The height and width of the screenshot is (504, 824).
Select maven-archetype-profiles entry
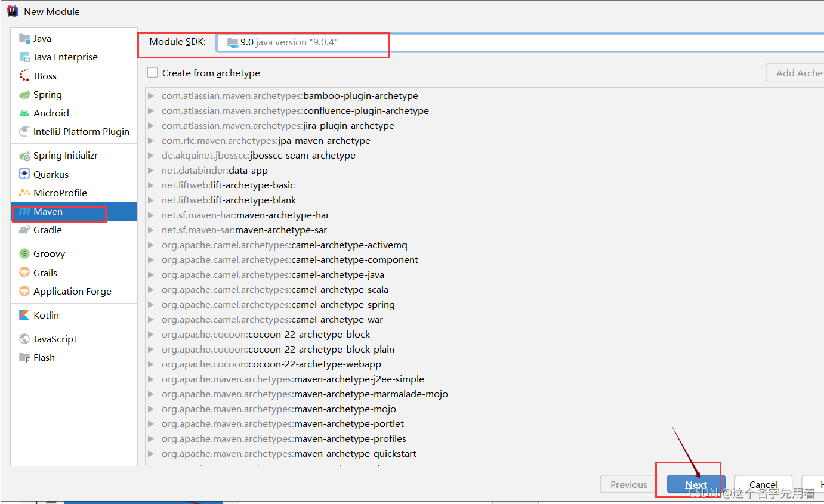284,438
